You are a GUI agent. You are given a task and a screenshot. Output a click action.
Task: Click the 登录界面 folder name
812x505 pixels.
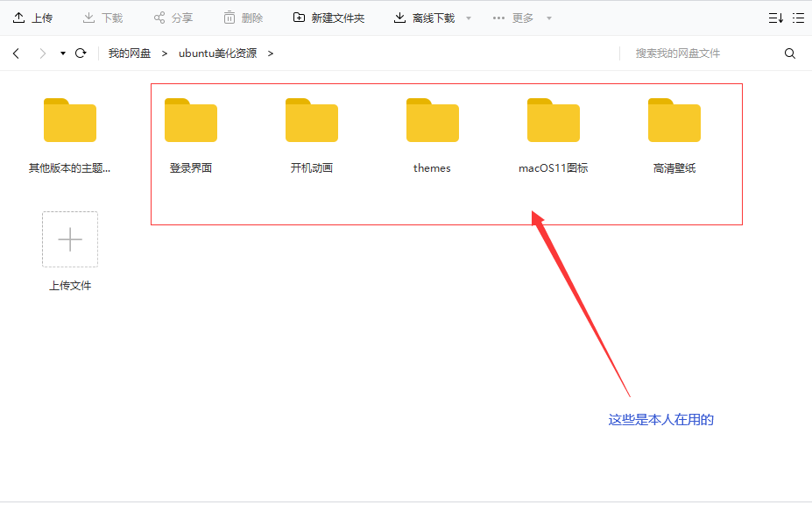click(x=191, y=168)
